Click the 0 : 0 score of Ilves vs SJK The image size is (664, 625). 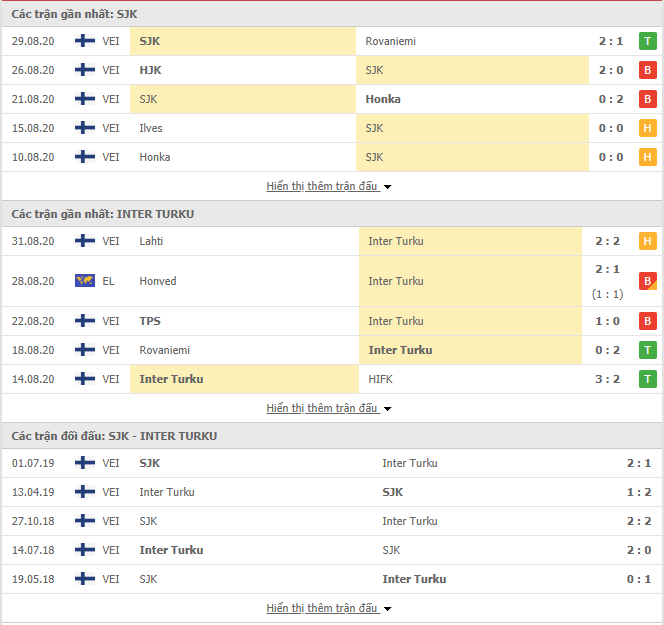pyautogui.click(x=611, y=128)
